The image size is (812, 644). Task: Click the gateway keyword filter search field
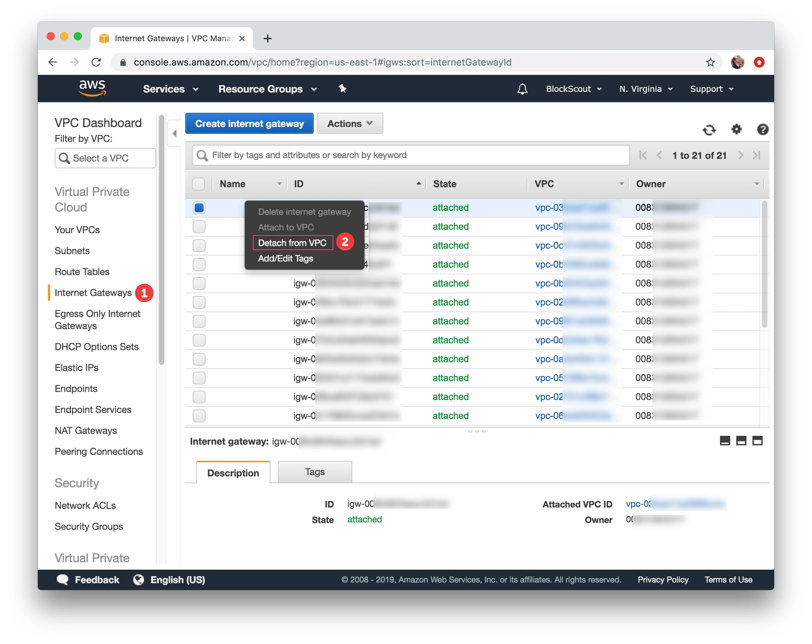(411, 155)
